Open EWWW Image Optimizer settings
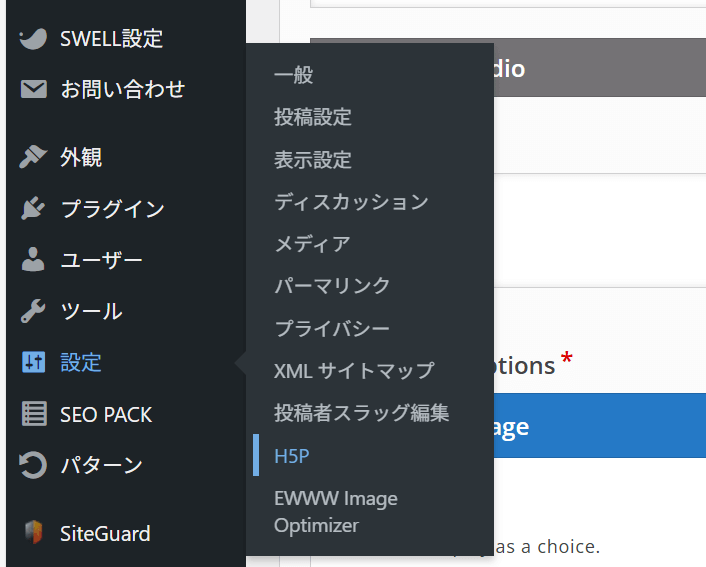The height and width of the screenshot is (567, 706). pyautogui.click(x=335, y=511)
